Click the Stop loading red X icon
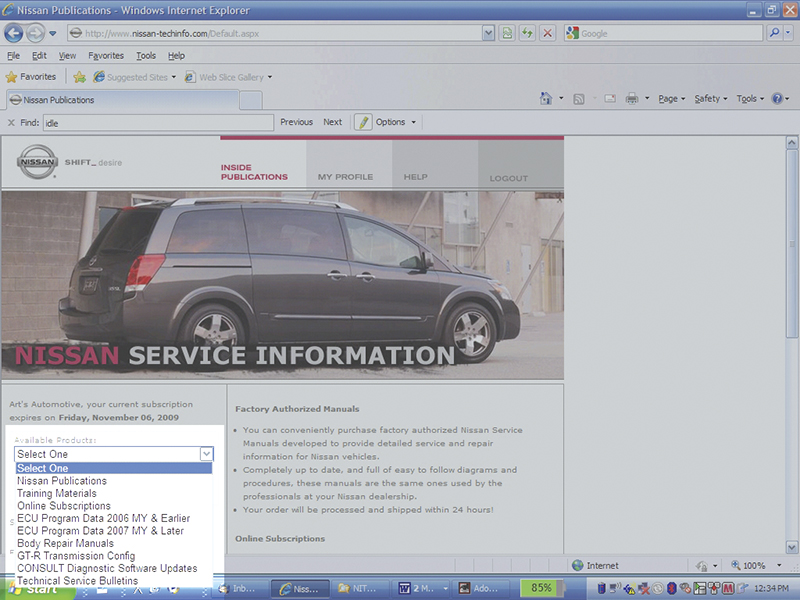Image resolution: width=800 pixels, height=600 pixels. pos(547,34)
